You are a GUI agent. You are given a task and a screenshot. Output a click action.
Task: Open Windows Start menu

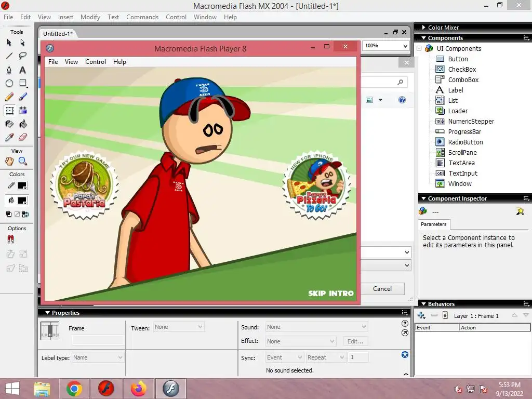[12, 389]
